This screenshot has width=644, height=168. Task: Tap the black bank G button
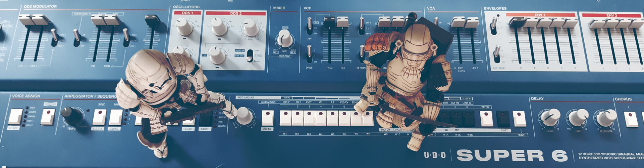[457, 118]
